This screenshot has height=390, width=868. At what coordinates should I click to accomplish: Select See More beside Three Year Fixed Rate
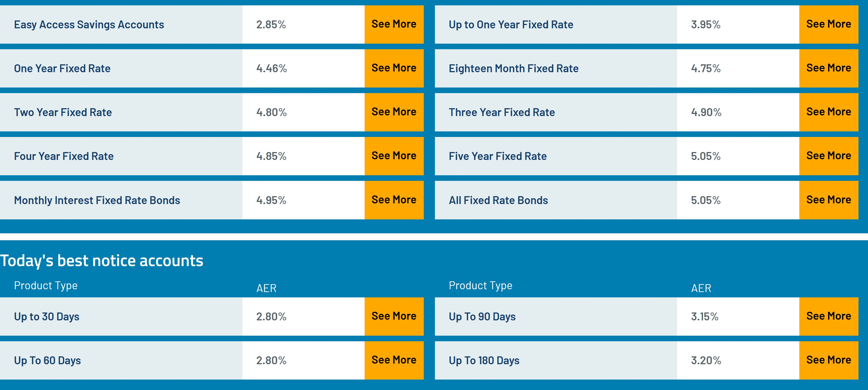[829, 112]
